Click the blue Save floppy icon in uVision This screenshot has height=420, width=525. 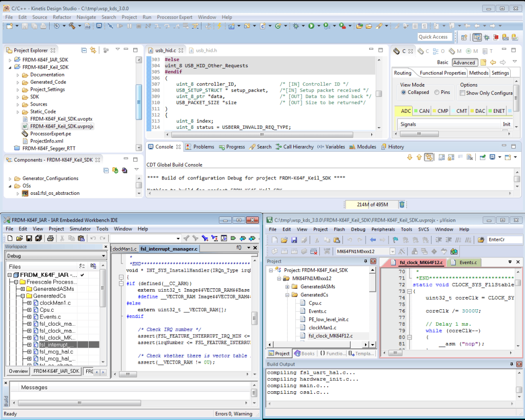pyautogui.click(x=294, y=240)
